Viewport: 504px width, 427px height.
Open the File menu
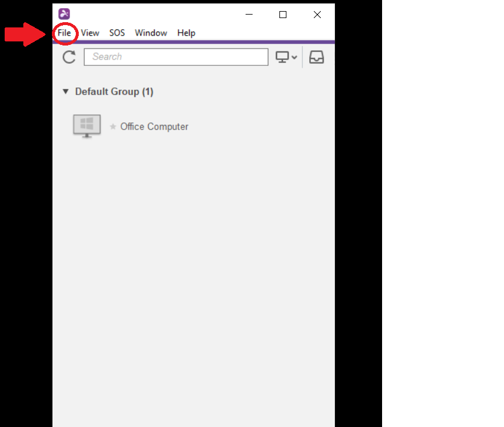(x=64, y=33)
